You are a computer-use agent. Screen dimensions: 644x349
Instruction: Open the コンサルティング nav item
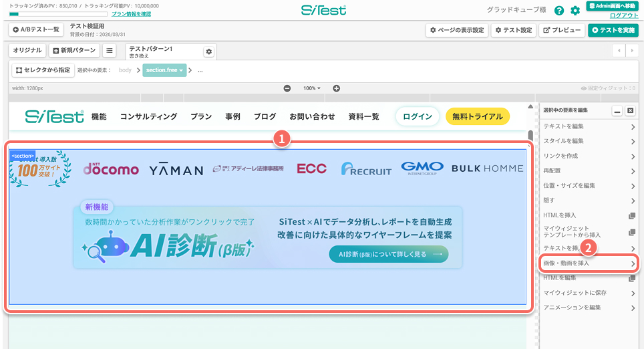[149, 117]
